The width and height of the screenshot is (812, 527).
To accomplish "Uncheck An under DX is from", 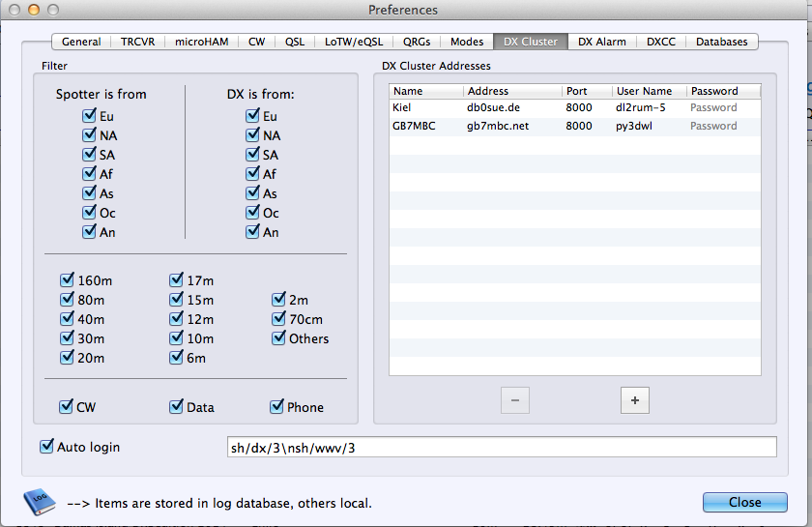I will [254, 232].
